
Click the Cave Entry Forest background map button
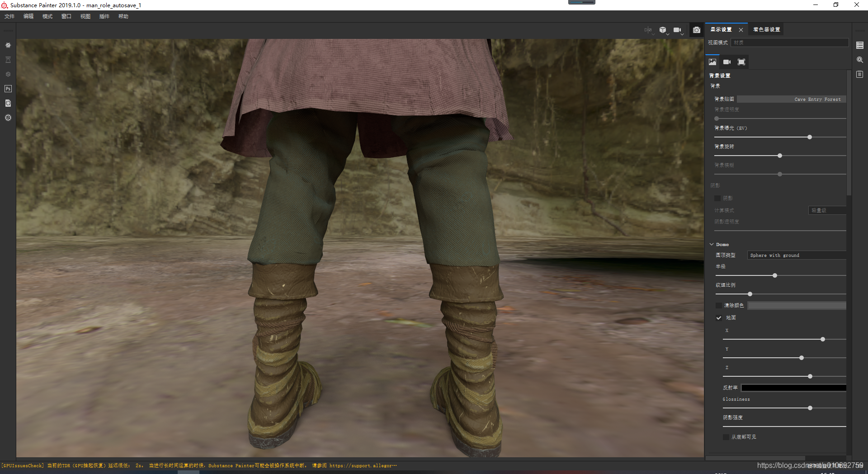[791, 99]
